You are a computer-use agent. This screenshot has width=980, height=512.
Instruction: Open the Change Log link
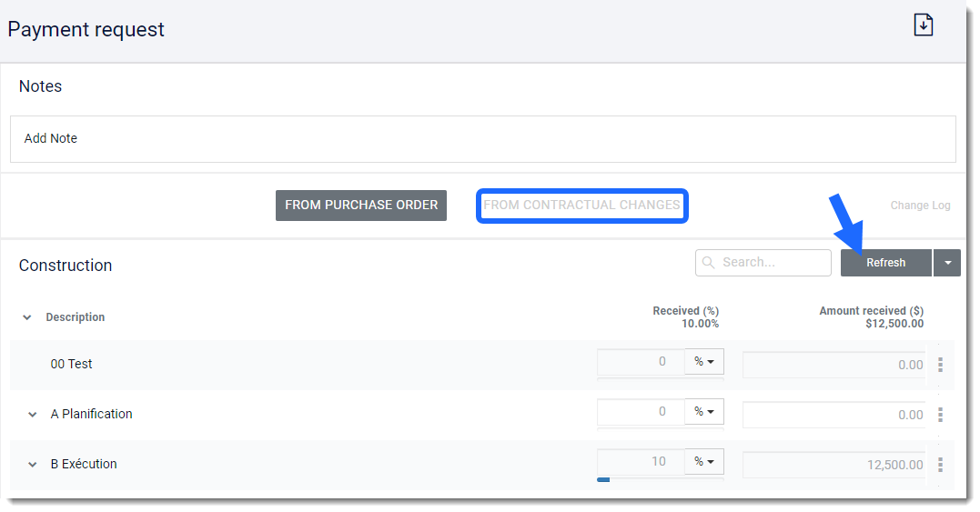(x=920, y=206)
